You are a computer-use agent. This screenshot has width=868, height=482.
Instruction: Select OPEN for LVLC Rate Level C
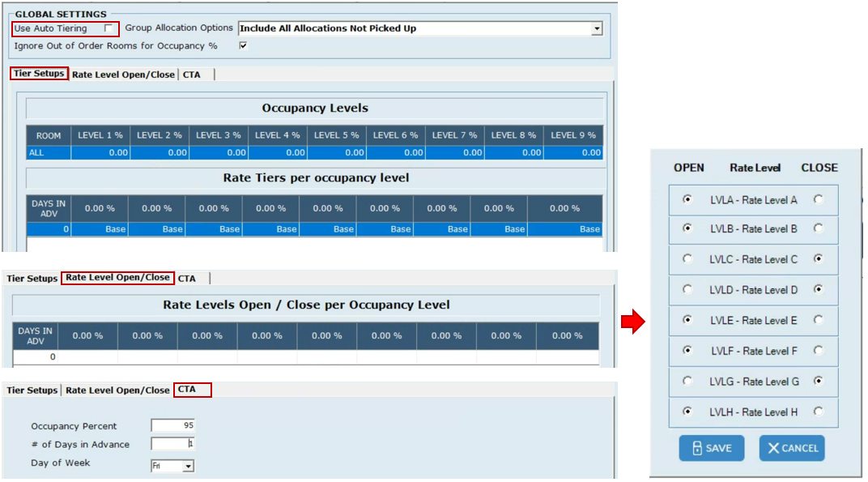pos(687,259)
